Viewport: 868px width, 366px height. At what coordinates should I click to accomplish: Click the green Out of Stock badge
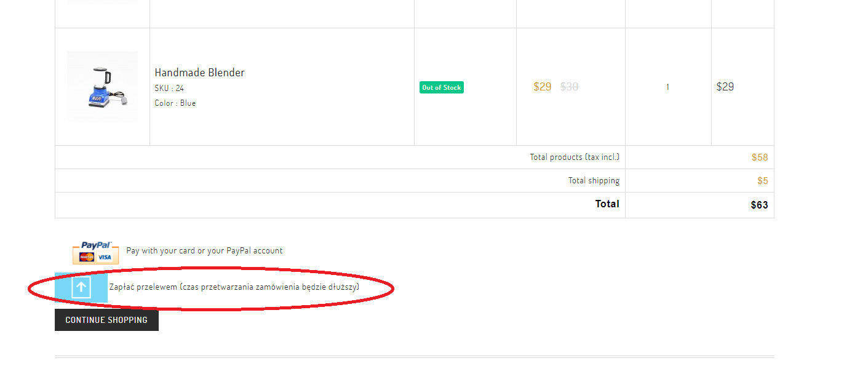click(x=441, y=87)
